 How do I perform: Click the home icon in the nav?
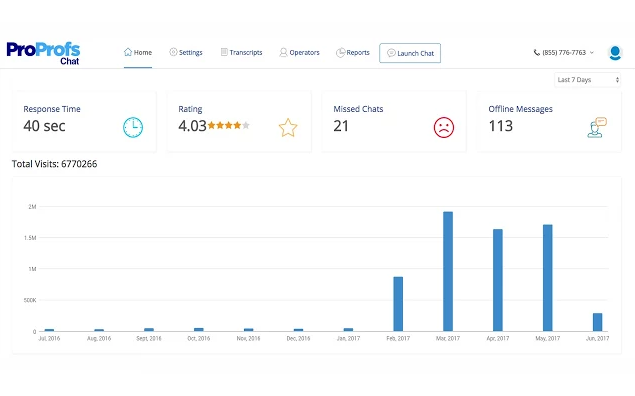click(128, 52)
